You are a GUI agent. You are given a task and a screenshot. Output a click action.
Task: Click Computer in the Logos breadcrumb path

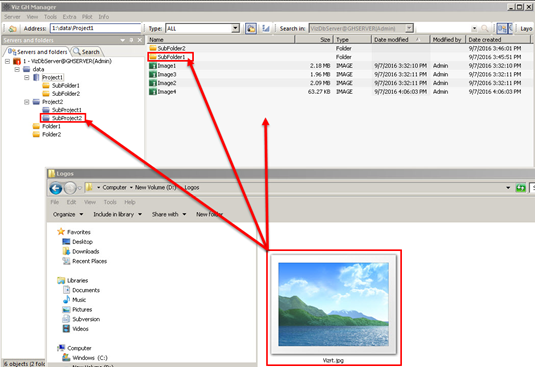click(x=114, y=188)
